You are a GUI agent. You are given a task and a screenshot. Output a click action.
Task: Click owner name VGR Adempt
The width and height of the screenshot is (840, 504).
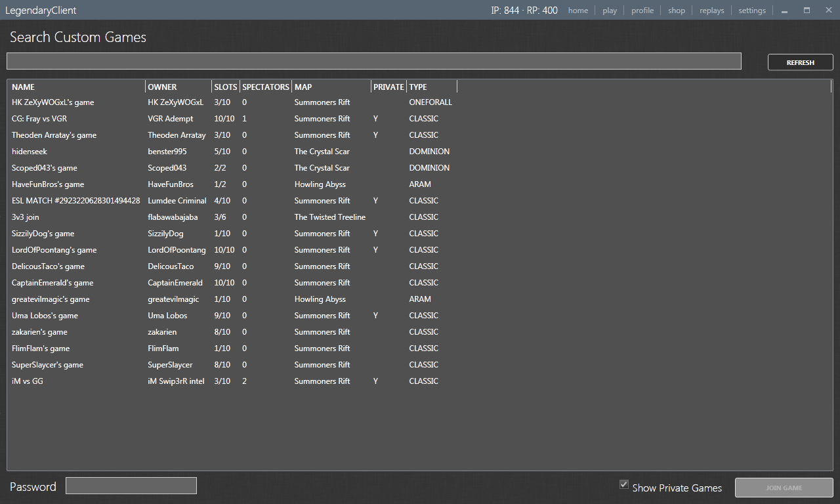click(171, 119)
